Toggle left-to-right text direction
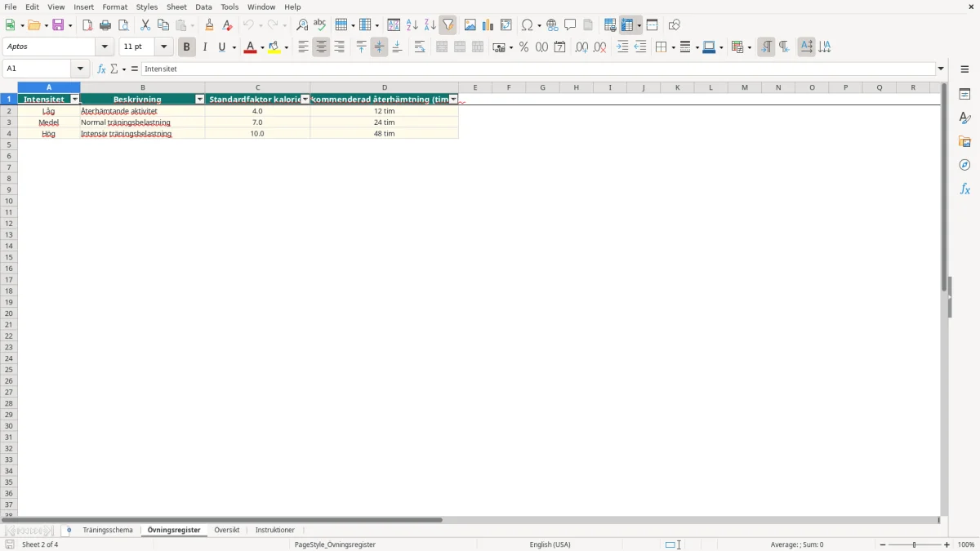Image resolution: width=980 pixels, height=551 pixels. pyautogui.click(x=766, y=47)
